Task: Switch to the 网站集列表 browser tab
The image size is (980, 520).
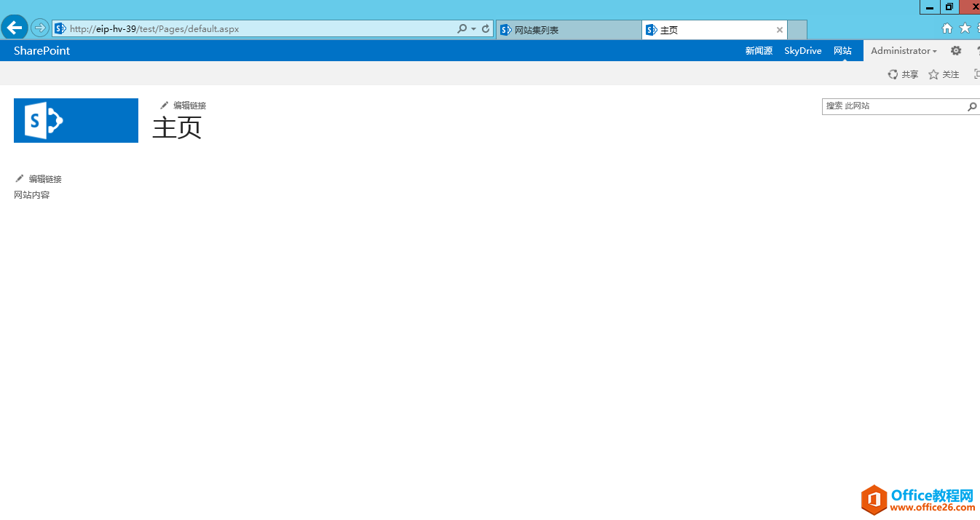Action: [x=569, y=30]
